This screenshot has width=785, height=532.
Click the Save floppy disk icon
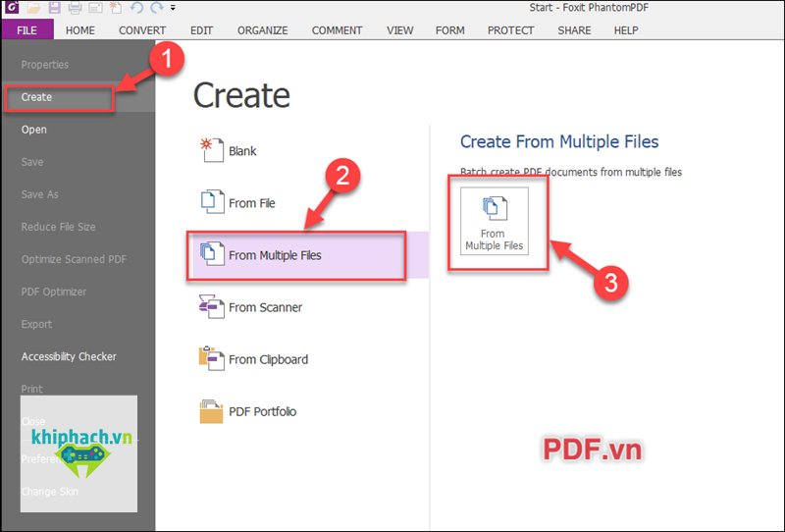click(x=54, y=8)
